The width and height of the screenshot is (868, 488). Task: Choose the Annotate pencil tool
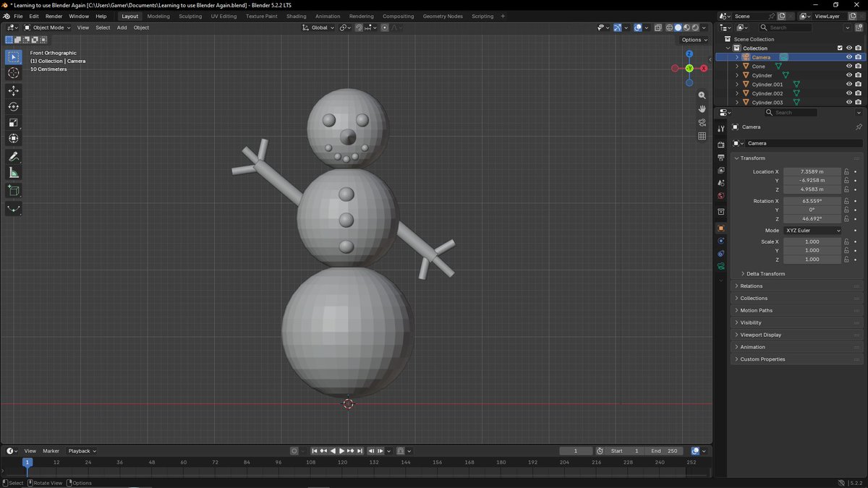[x=14, y=156]
